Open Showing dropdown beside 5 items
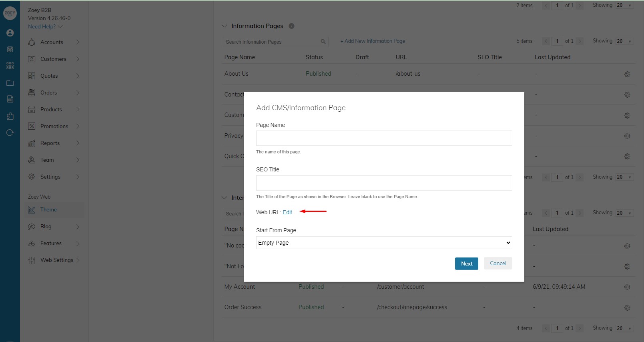The image size is (644, 342). pyautogui.click(x=625, y=41)
